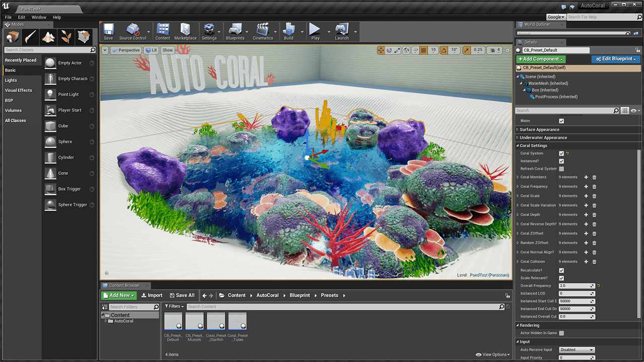
Task: Click the Play toolbar button
Action: tap(315, 31)
